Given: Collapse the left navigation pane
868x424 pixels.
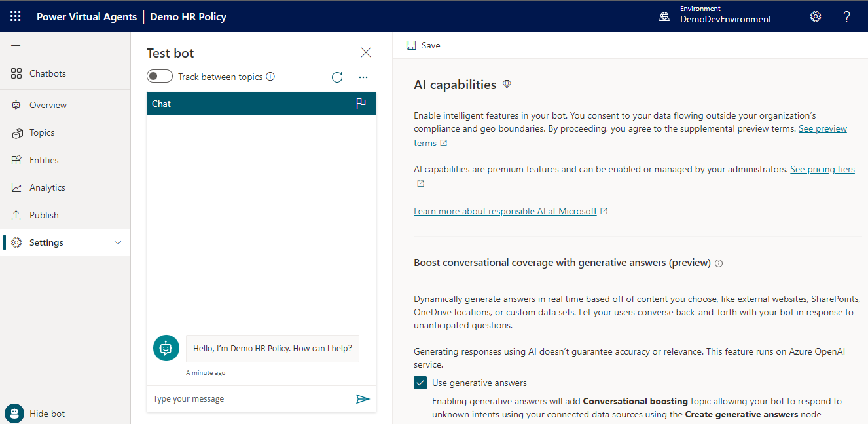Looking at the screenshot, I should pyautogui.click(x=16, y=45).
